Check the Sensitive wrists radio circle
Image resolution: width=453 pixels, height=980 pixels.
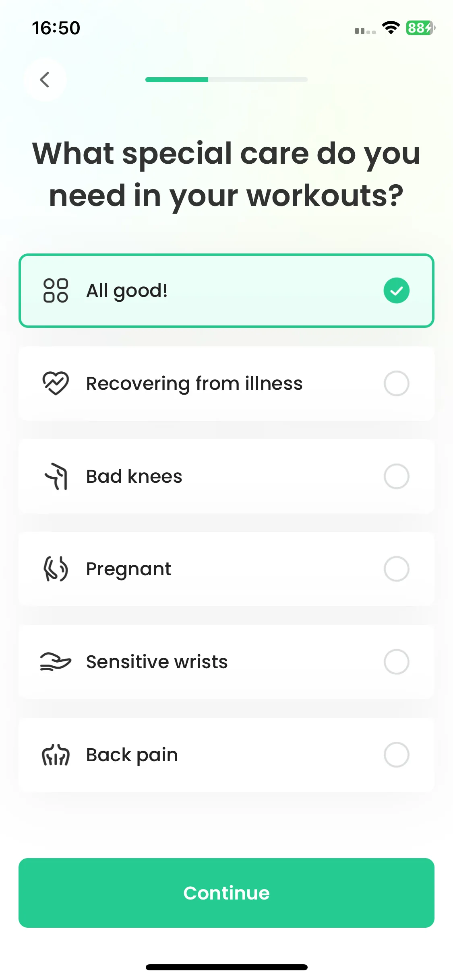pos(396,662)
